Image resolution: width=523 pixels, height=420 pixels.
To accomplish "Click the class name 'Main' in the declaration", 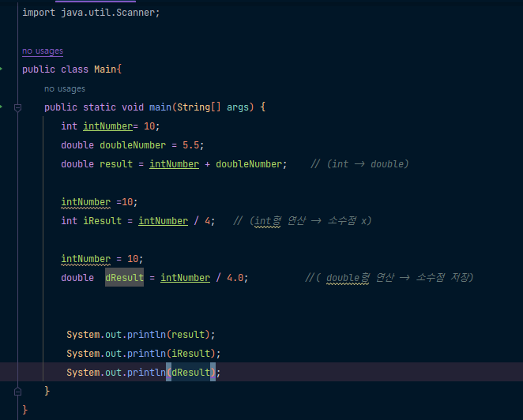I will (105, 69).
